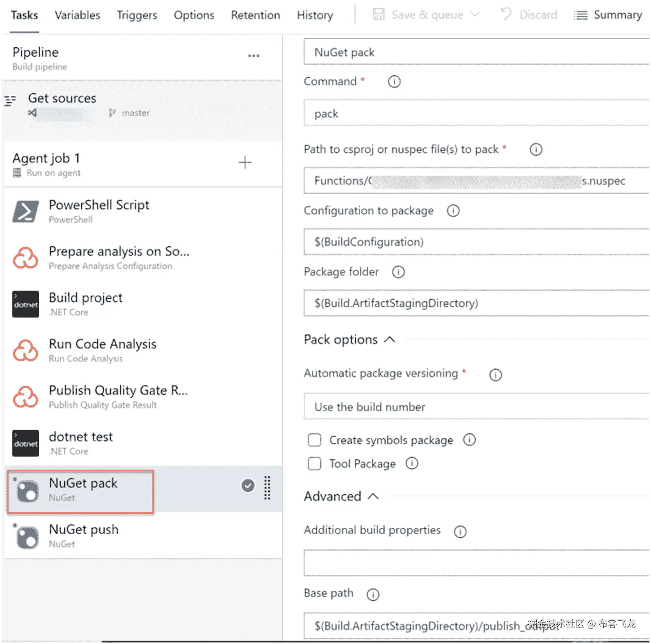Open the Triggers tab
The height and width of the screenshot is (644, 651).
tap(137, 15)
